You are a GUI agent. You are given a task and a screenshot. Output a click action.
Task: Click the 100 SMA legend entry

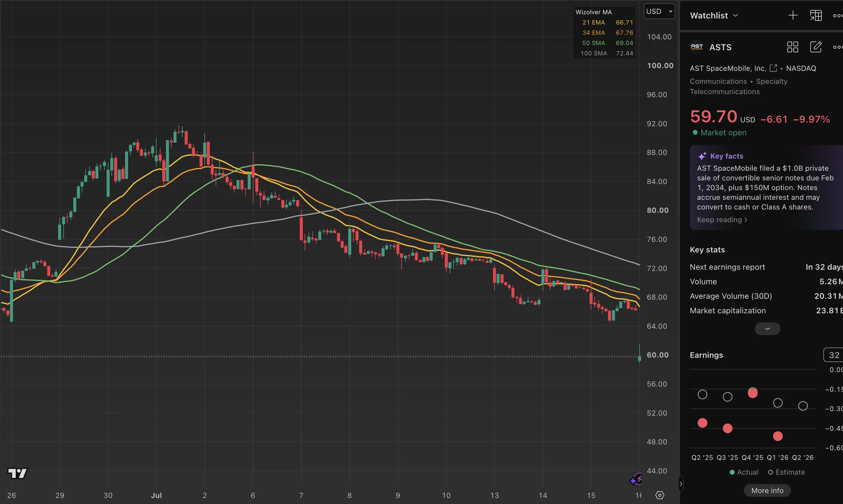(x=607, y=53)
